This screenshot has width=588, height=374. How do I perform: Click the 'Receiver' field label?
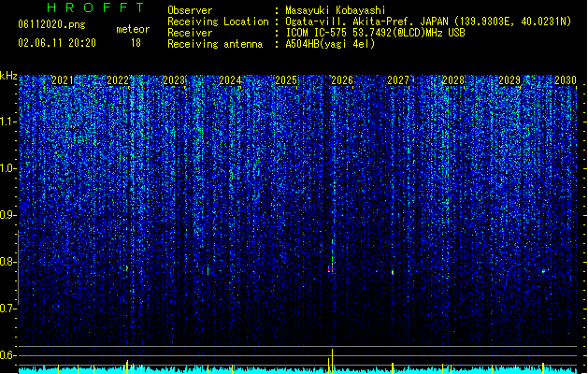point(190,33)
